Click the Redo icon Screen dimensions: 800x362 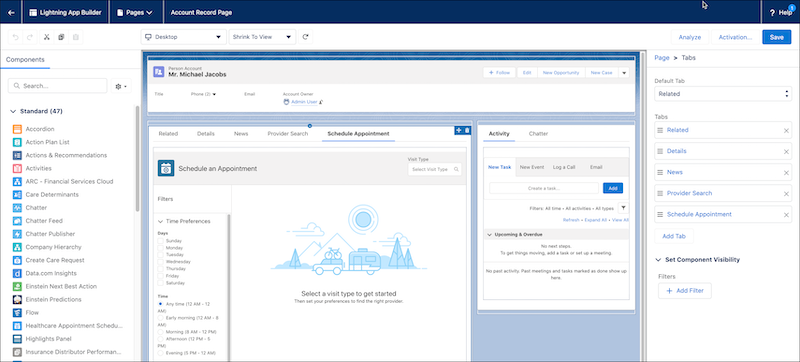click(x=30, y=37)
